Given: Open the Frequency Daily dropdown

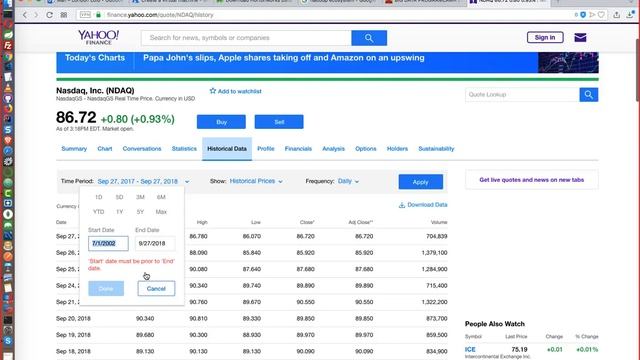Looking at the screenshot, I should pyautogui.click(x=348, y=181).
